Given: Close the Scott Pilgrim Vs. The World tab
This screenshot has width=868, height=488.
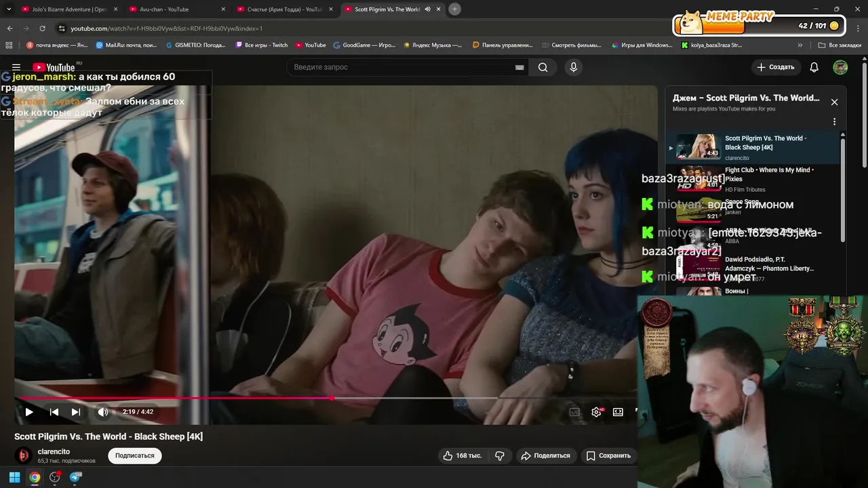Looking at the screenshot, I should pyautogui.click(x=439, y=9).
